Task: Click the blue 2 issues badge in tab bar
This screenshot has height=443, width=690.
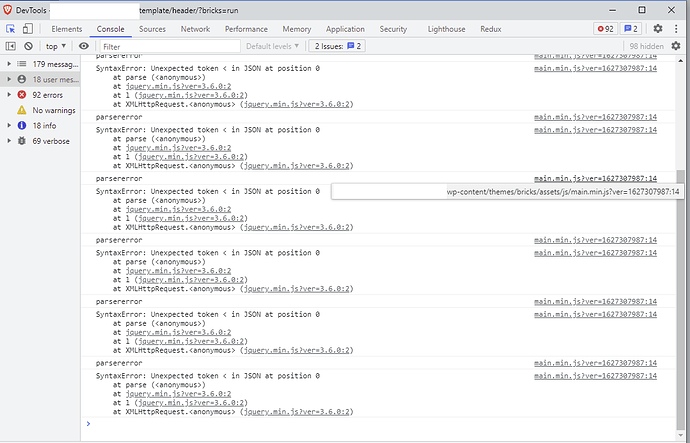Action: point(631,29)
